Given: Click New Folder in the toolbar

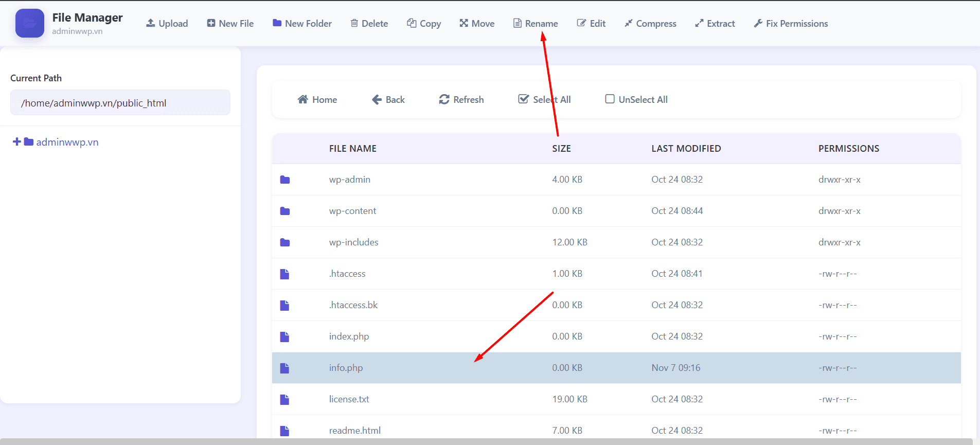Looking at the screenshot, I should coord(302,24).
